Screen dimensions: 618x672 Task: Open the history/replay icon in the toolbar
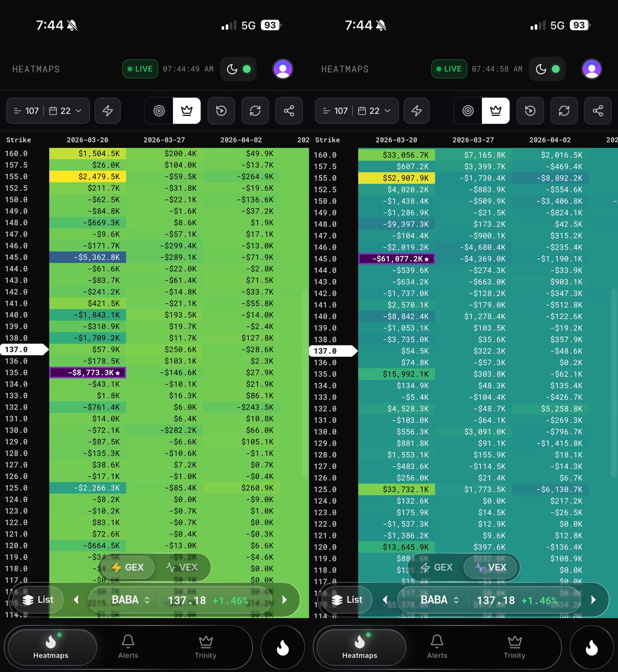point(221,111)
